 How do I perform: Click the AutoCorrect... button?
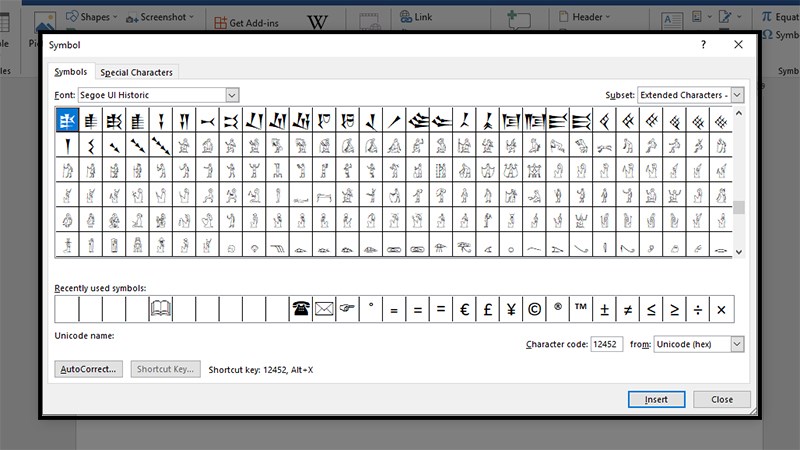click(x=88, y=369)
